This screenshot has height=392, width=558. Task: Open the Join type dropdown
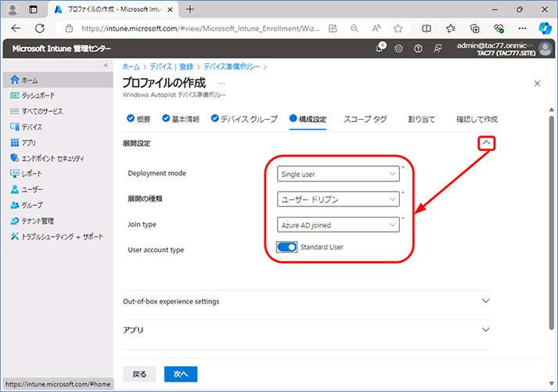pyautogui.click(x=338, y=225)
